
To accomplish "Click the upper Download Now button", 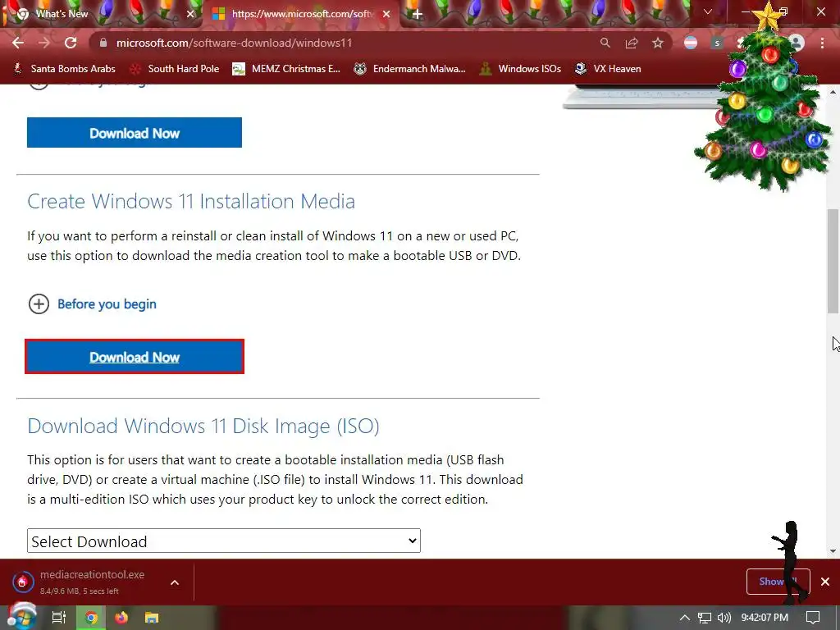I will 135,132.
